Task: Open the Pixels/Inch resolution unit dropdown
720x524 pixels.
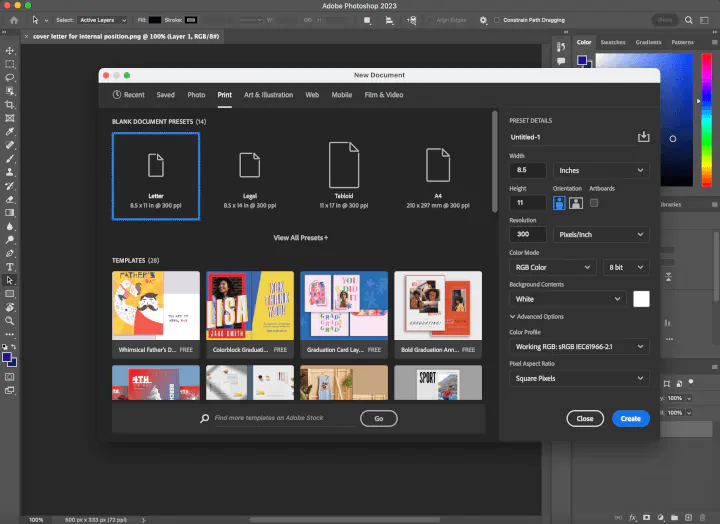Action: pyautogui.click(x=601, y=234)
